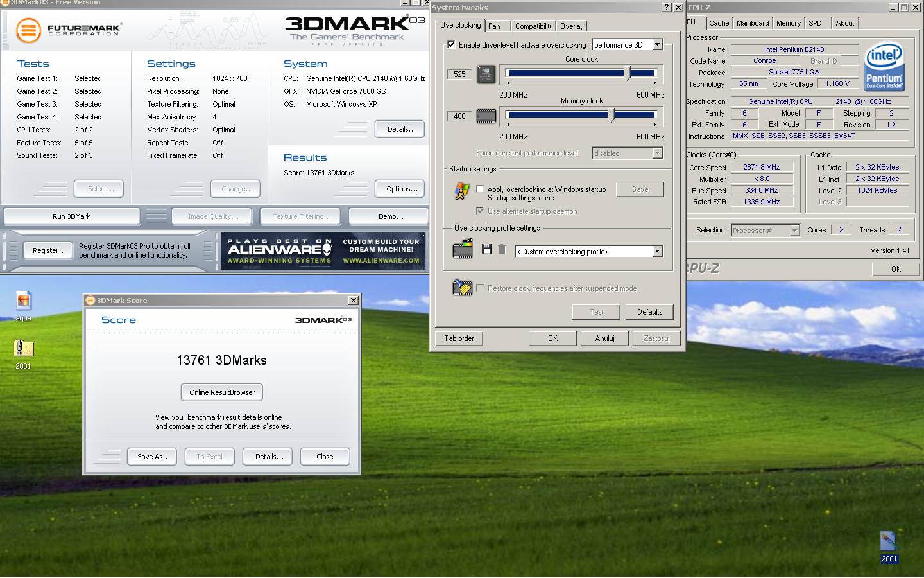
Task: Click To Excel in the Score dialog
Action: (x=209, y=457)
